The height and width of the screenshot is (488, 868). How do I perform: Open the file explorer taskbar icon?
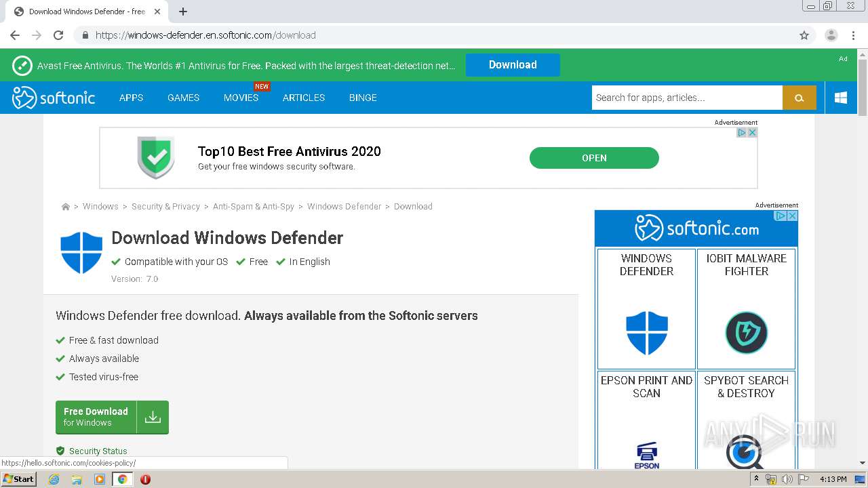point(77,479)
